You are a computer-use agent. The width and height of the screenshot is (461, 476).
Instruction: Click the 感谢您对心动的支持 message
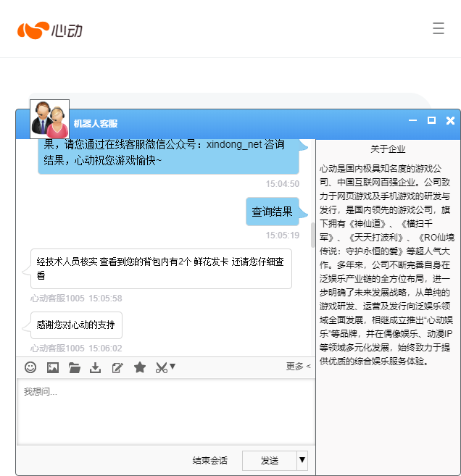pyautogui.click(x=76, y=325)
